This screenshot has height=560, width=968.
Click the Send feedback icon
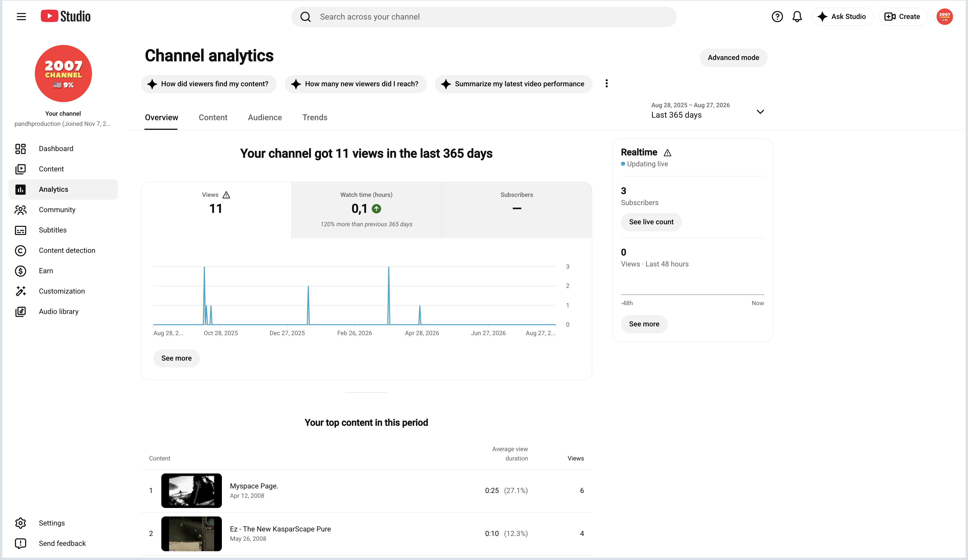(20, 544)
